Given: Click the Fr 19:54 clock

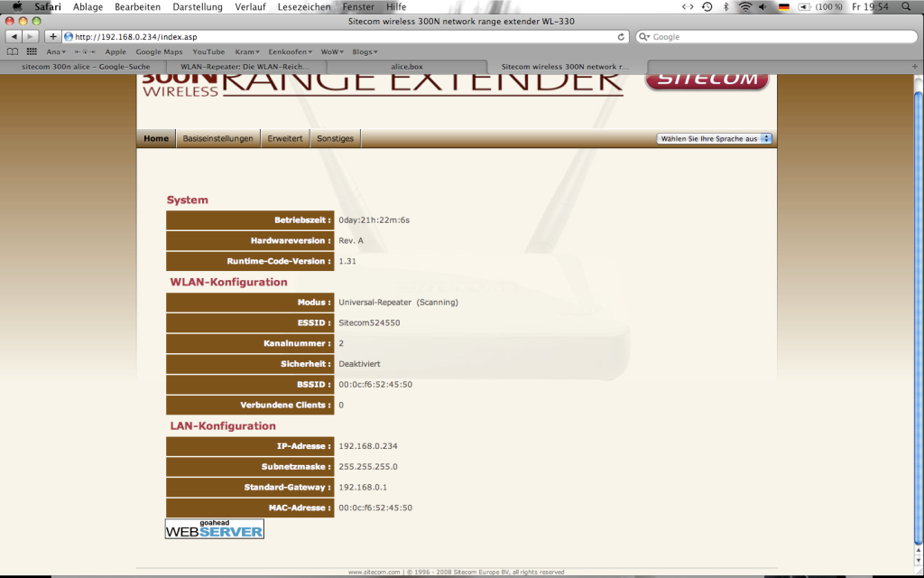Looking at the screenshot, I should (871, 7).
